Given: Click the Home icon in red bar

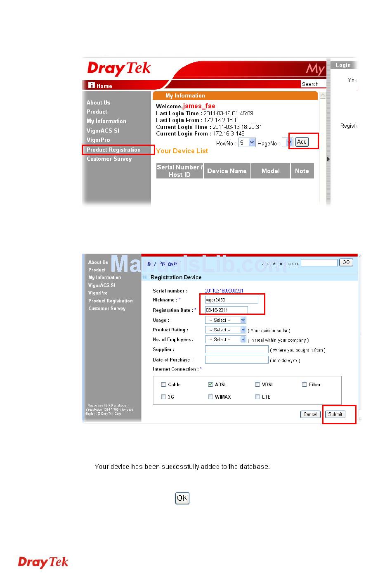Looking at the screenshot, I should (x=92, y=86).
